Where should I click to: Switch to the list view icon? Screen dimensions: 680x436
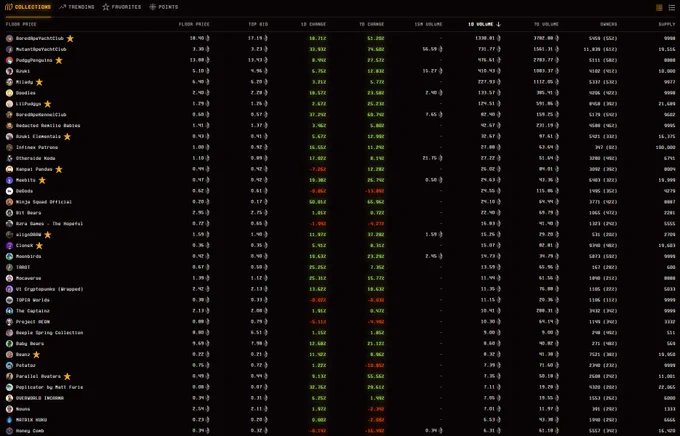[672, 7]
